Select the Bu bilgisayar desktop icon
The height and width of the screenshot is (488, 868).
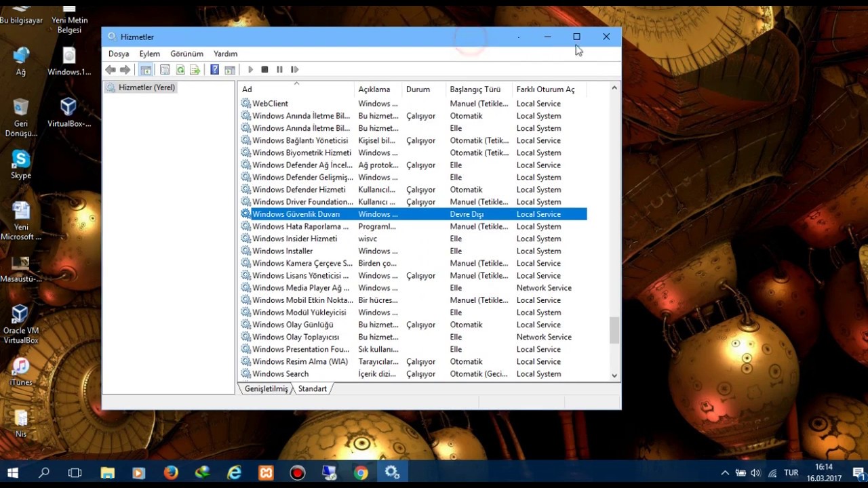(21, 14)
